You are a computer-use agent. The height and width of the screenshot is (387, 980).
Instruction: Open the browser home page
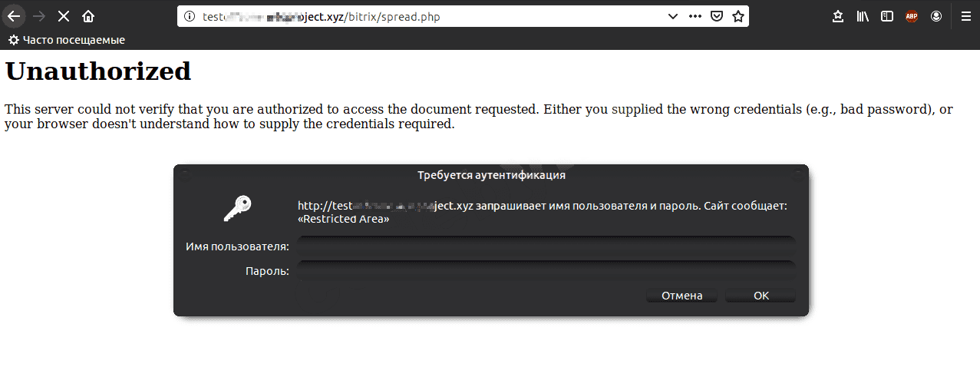click(x=88, y=16)
